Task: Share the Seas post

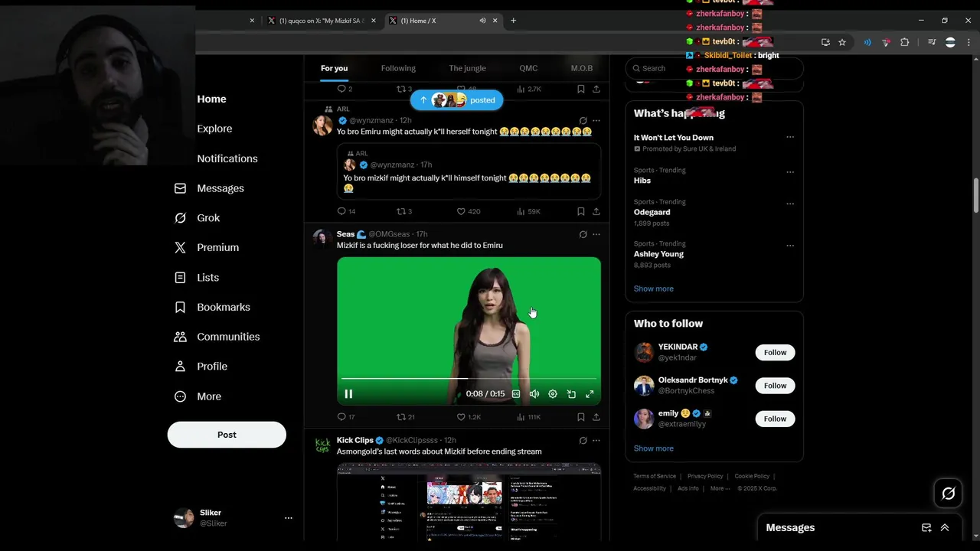Action: (x=596, y=417)
